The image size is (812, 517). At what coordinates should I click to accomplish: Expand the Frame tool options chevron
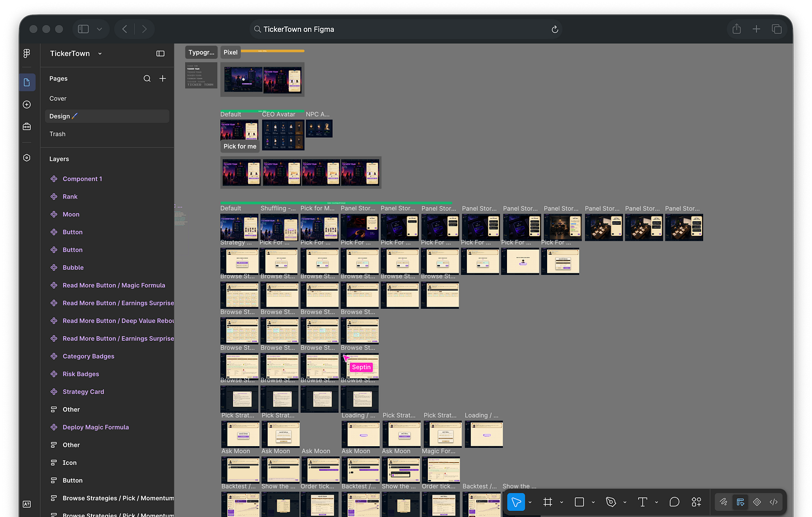[x=562, y=502]
